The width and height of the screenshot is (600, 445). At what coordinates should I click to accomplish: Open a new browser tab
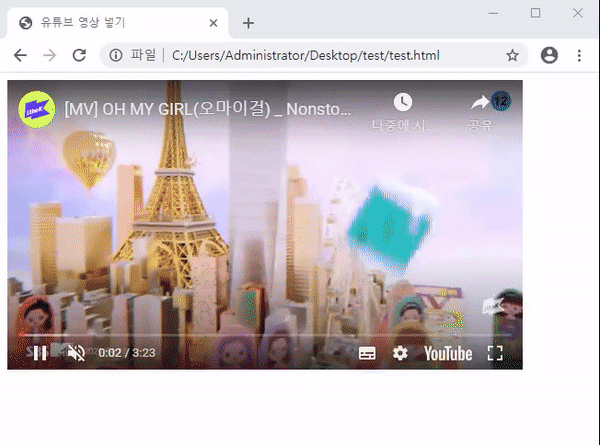[x=248, y=23]
